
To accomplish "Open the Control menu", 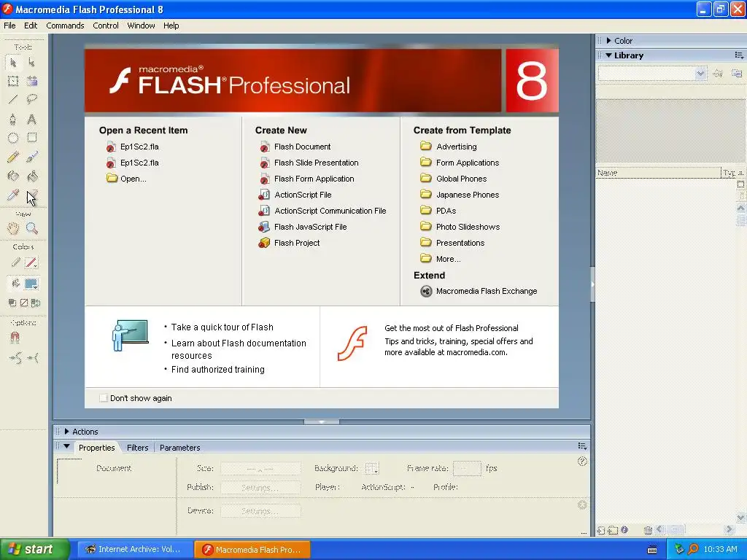I will (x=106, y=26).
